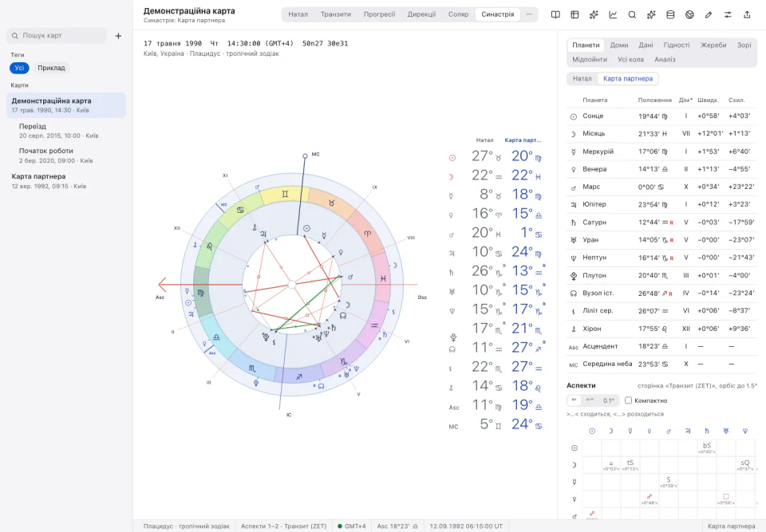
Task: Click the GMT+4 status bar indicator
Action: click(351, 526)
